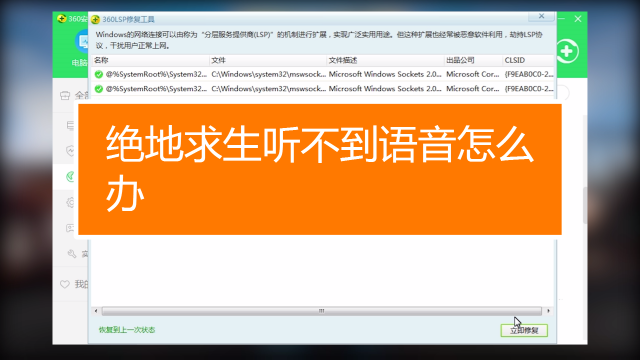Click the green check icon in the first LSP row
640x360 pixels.
(x=98, y=74)
